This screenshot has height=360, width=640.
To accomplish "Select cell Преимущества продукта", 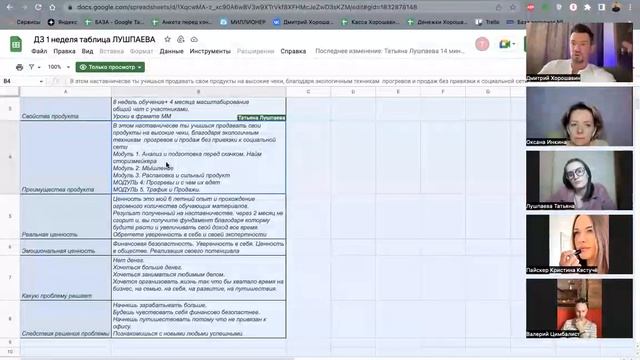I will (x=65, y=157).
